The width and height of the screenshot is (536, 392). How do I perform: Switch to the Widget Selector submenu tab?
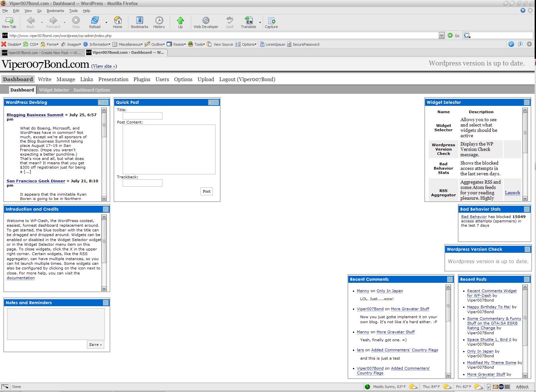(54, 90)
